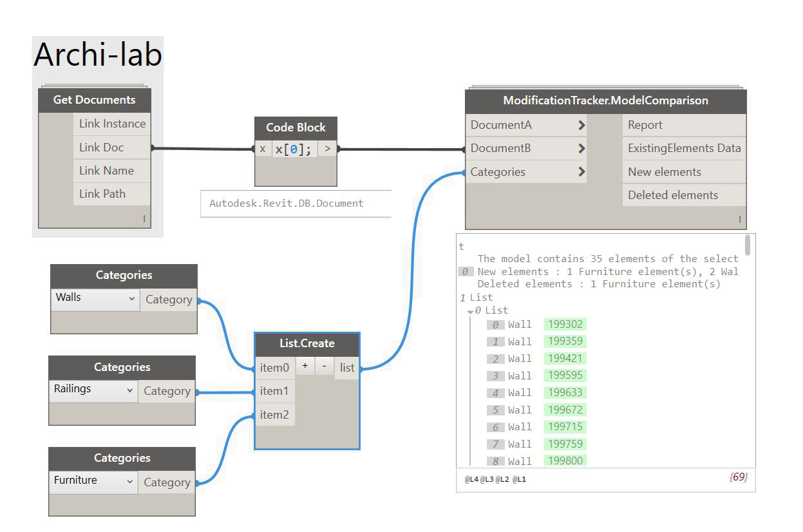Select the New elements output port
803x532 pixels.
[x=683, y=172]
